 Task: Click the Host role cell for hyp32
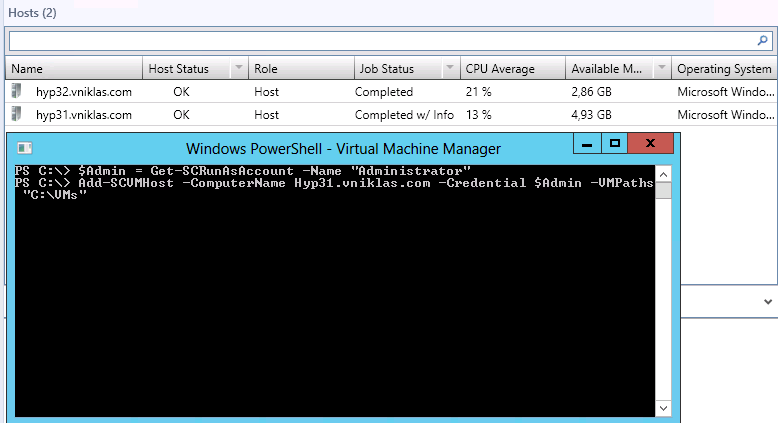pyautogui.click(x=266, y=92)
